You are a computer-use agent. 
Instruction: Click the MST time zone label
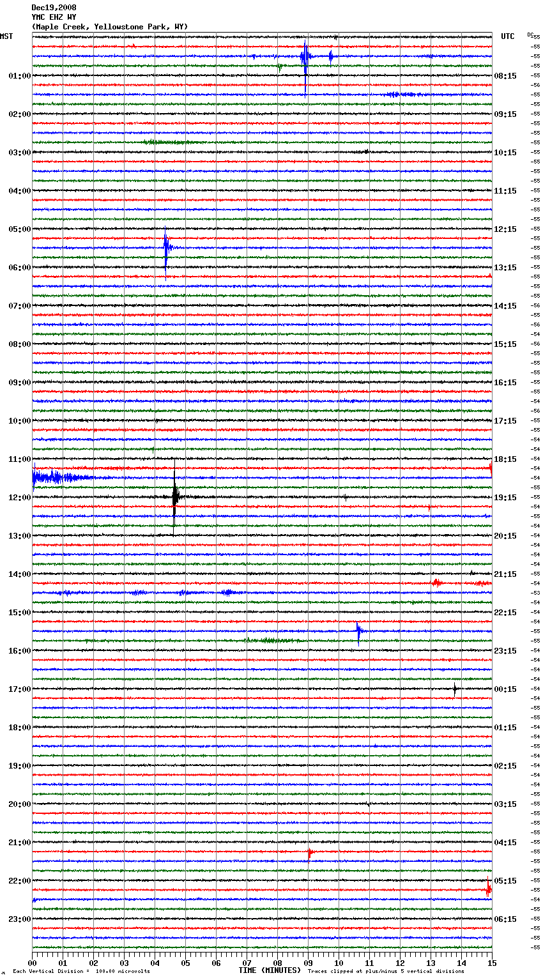coord(6,36)
